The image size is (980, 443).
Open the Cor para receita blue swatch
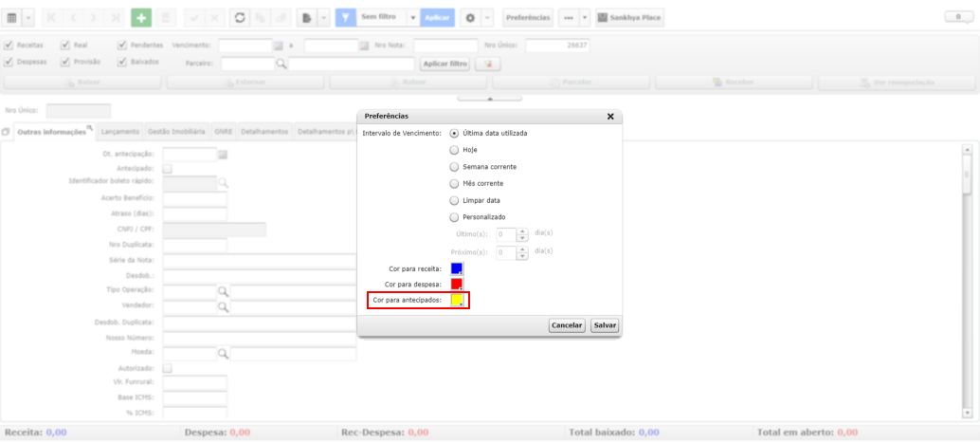pyautogui.click(x=457, y=268)
